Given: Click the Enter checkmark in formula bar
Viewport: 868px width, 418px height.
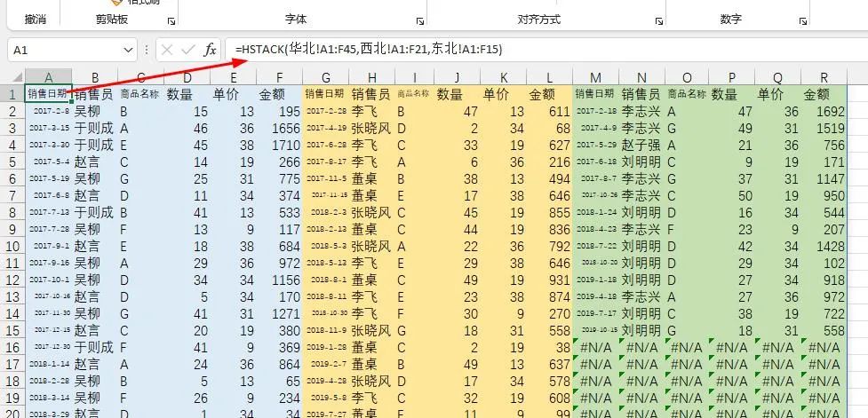Looking at the screenshot, I should point(188,50).
